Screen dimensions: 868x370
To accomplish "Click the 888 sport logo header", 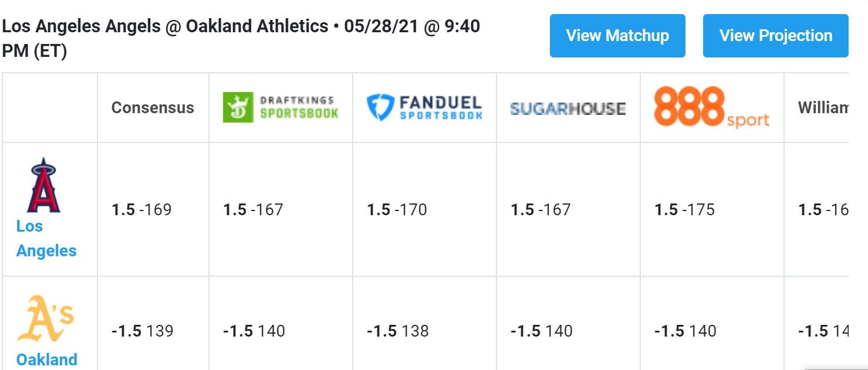I will click(711, 107).
